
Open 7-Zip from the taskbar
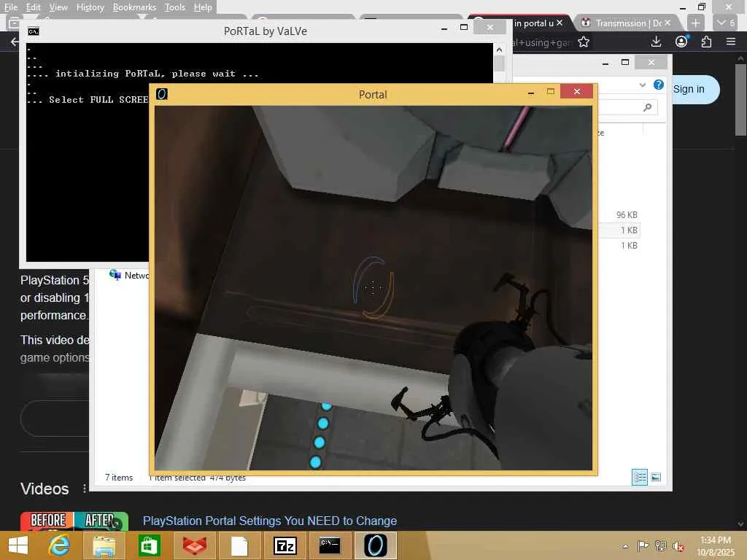pyautogui.click(x=285, y=545)
